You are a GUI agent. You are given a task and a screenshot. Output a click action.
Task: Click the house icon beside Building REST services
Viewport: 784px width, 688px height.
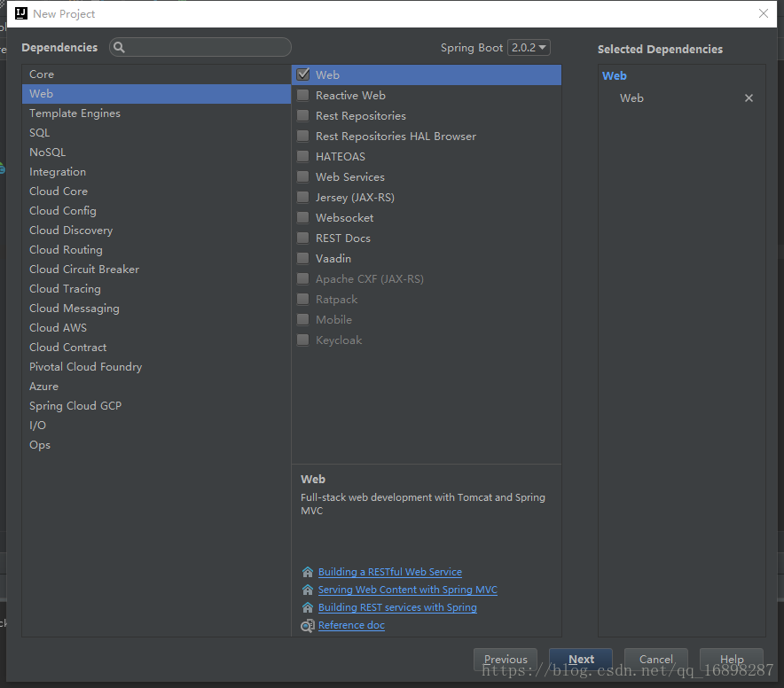pyautogui.click(x=308, y=607)
